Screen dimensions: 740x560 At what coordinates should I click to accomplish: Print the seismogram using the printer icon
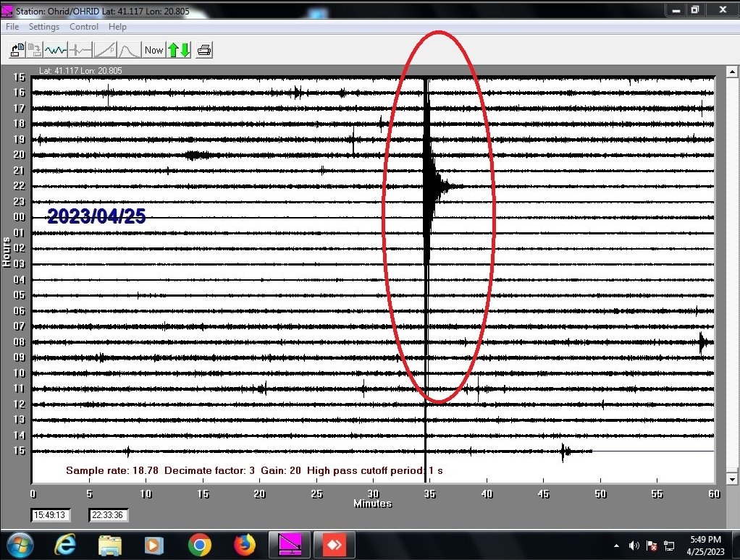point(204,50)
